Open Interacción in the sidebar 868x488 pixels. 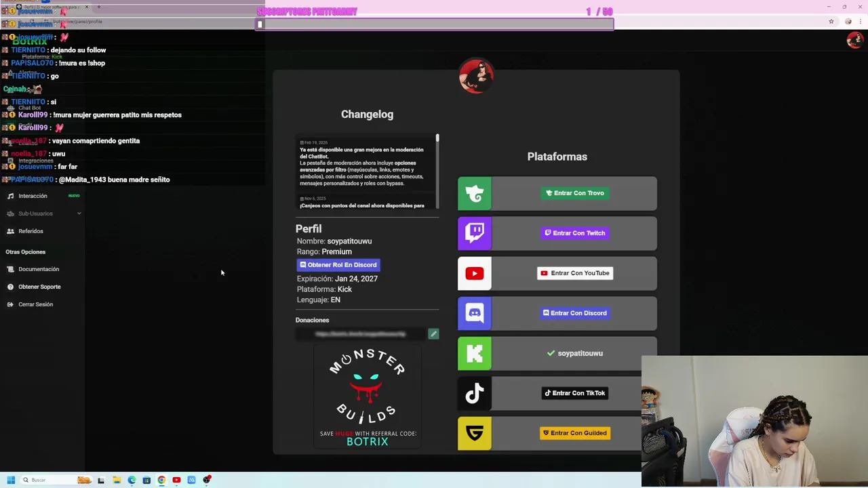[33, 196]
